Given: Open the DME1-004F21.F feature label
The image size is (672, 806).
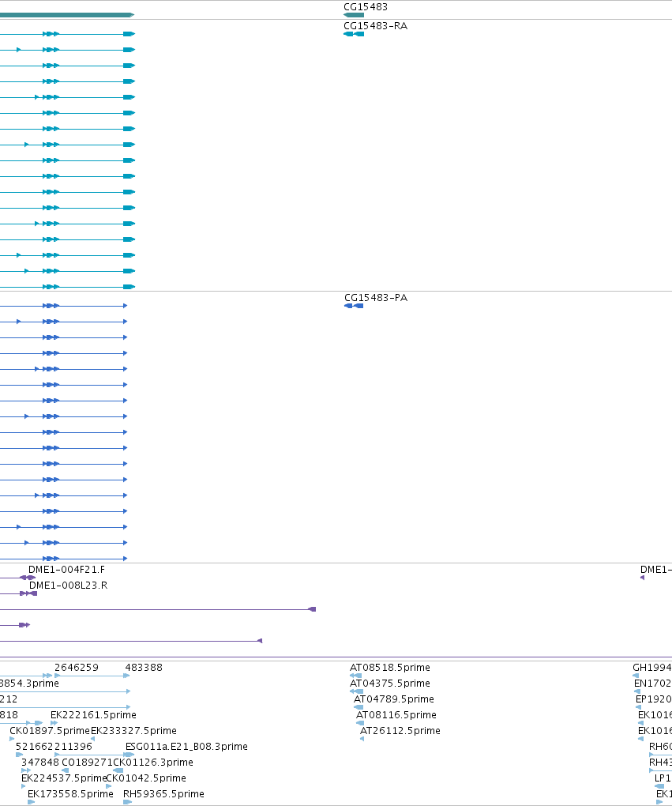Looking at the screenshot, I should point(67,570).
